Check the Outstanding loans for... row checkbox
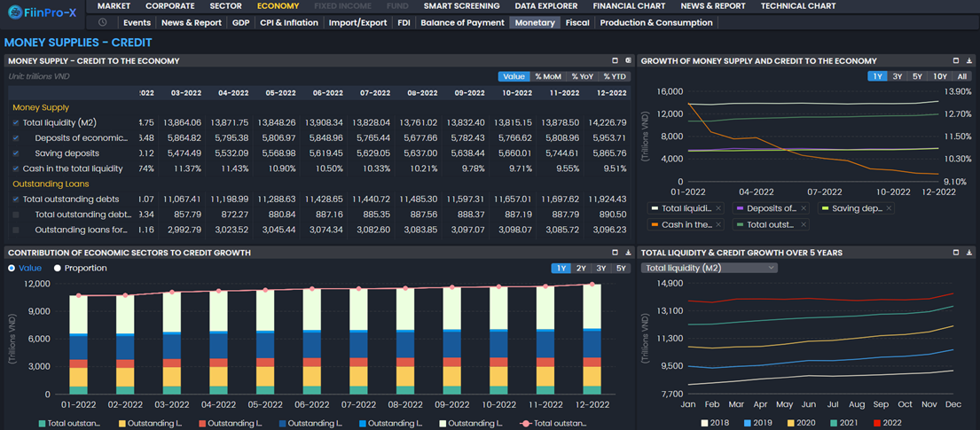980x430 pixels. [16, 231]
